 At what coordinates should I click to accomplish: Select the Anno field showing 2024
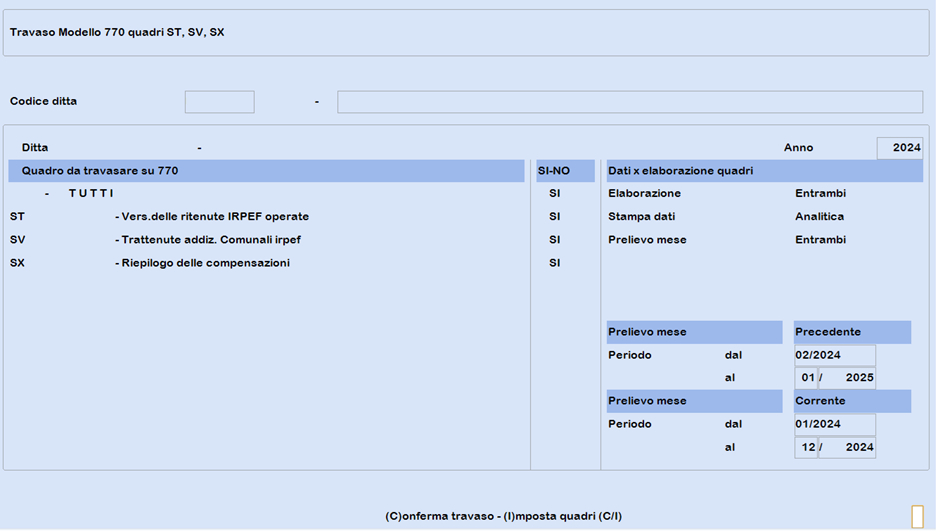coord(900,148)
